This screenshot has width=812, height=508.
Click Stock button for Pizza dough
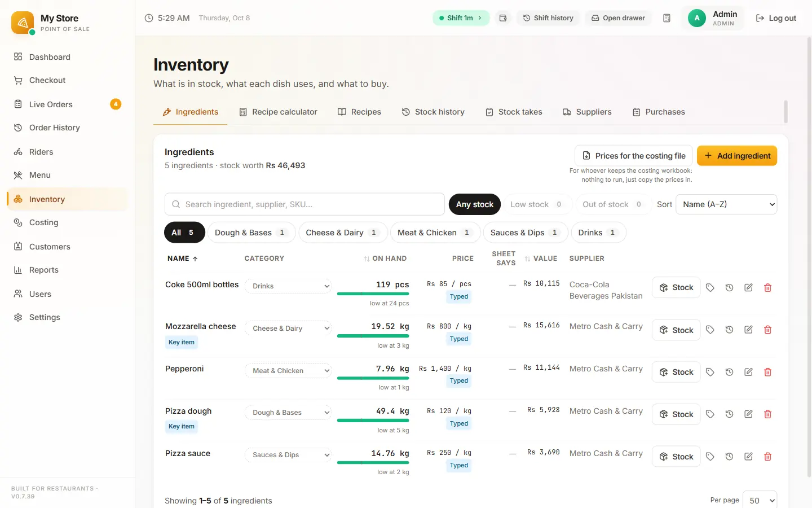tap(676, 414)
